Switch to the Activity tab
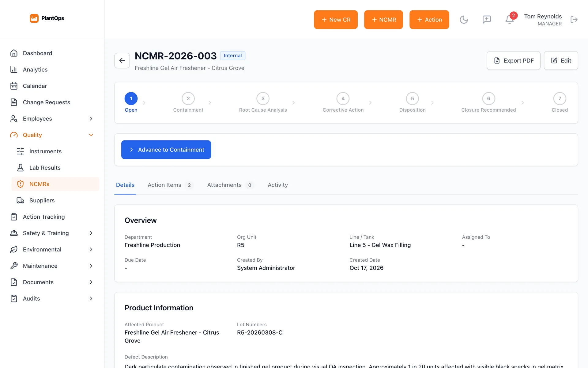588x368 pixels. [x=277, y=185]
